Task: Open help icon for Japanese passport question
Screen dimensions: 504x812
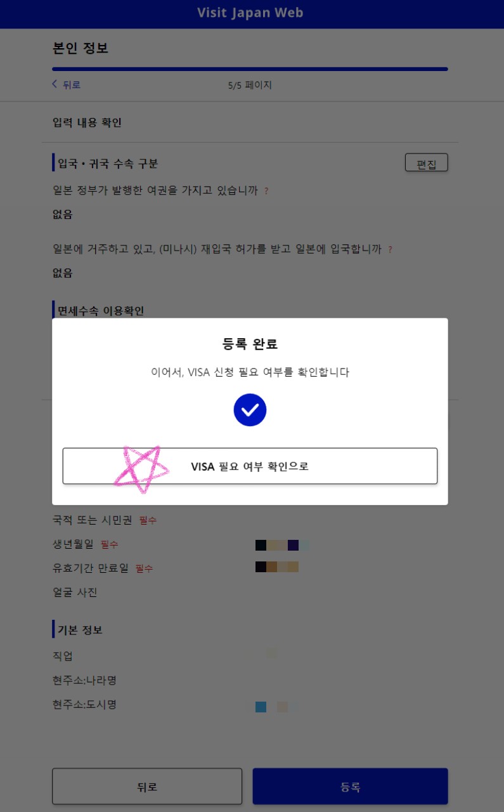Action: tap(266, 191)
